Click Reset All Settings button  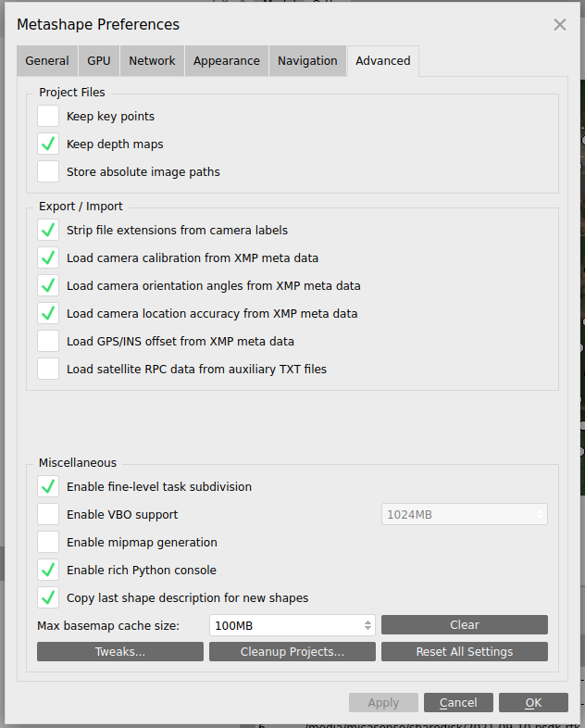pos(465,651)
